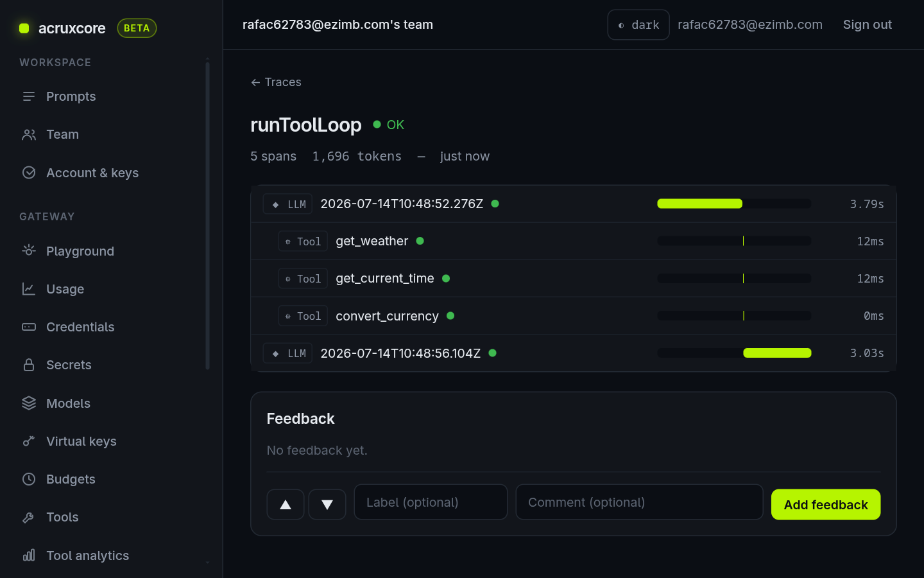Viewport: 924px width, 578px height.
Task: Click the get_current_time 12ms duration
Action: coord(870,279)
